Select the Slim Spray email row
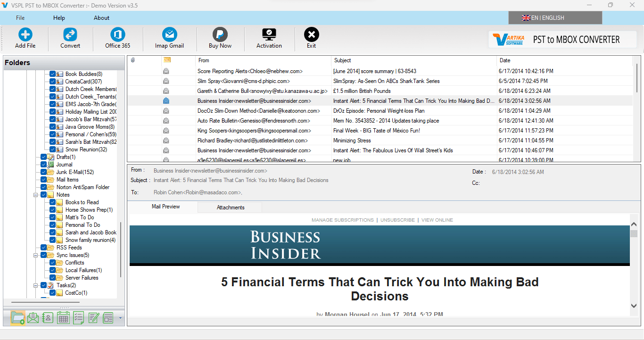Screen dimensions: 644x340 (x=380, y=81)
